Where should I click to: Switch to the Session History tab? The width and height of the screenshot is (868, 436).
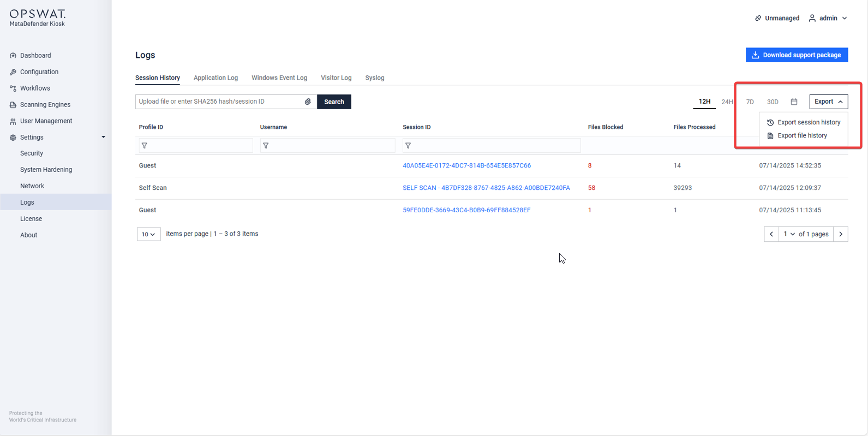pos(158,78)
